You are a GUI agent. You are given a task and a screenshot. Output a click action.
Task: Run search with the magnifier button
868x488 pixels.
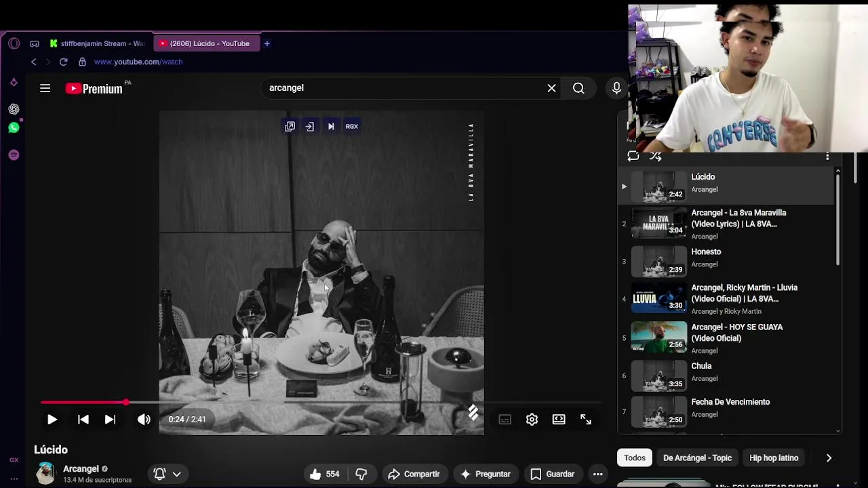coord(578,88)
